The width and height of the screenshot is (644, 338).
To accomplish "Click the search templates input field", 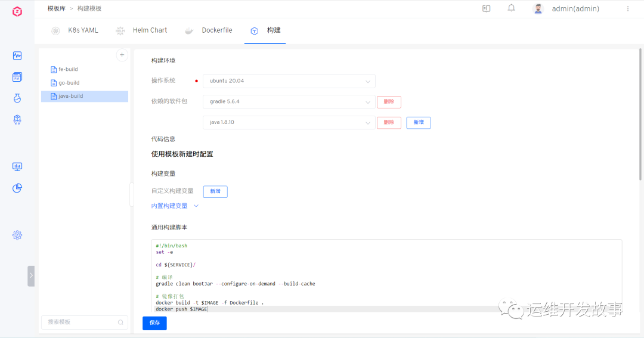I will pyautogui.click(x=85, y=323).
